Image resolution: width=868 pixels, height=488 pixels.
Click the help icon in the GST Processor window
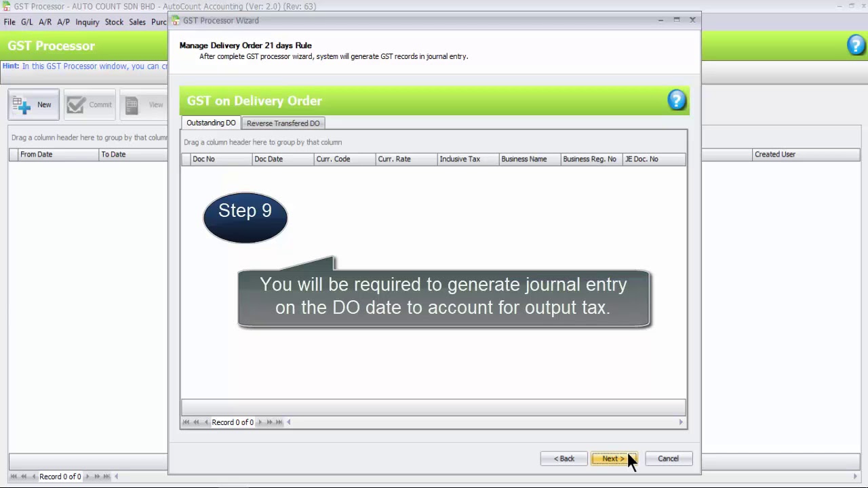[856, 45]
